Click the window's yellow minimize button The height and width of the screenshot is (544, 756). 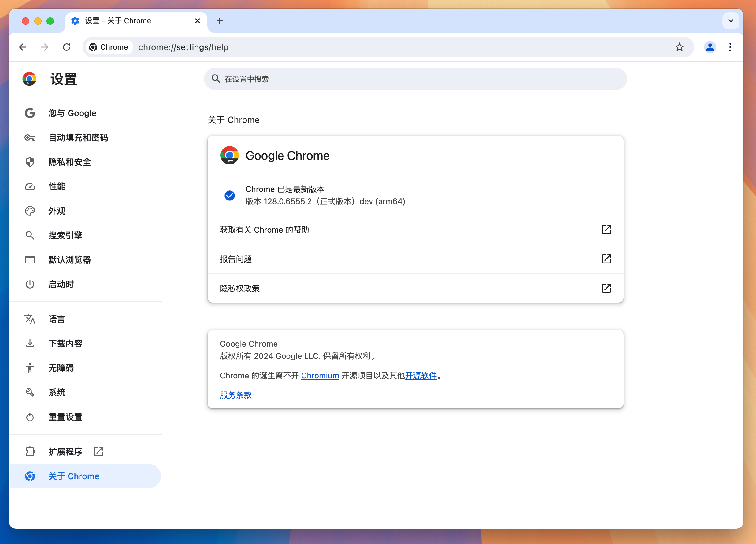tap(38, 21)
